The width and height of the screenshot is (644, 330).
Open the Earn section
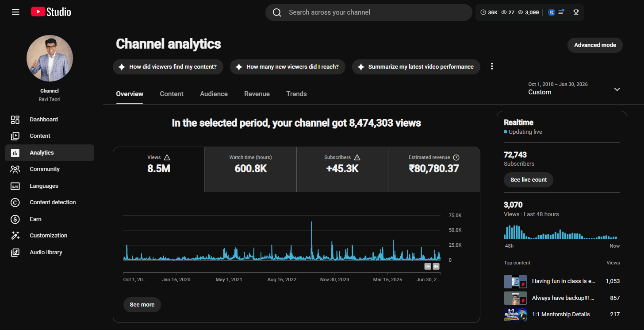pos(50,219)
